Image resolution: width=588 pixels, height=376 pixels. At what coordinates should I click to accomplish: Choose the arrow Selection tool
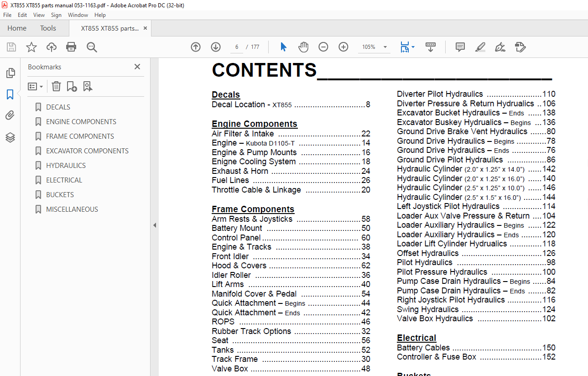click(x=283, y=47)
